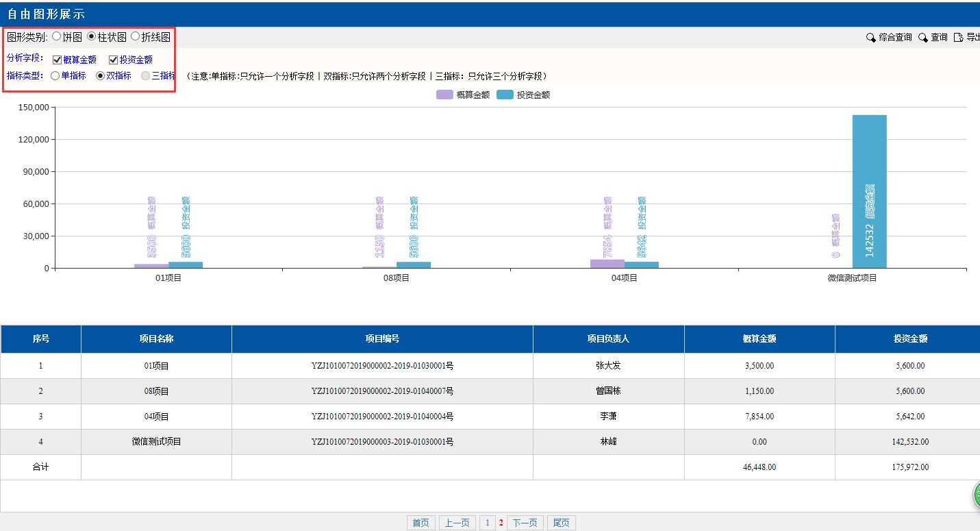The height and width of the screenshot is (531, 980).
Task: Uncheck the 概算金额 analysis field
Action: [57, 60]
